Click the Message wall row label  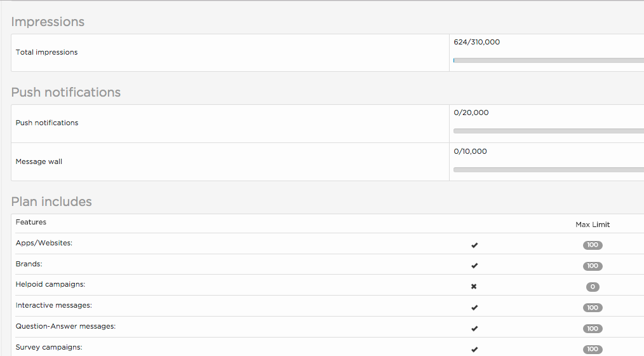39,161
